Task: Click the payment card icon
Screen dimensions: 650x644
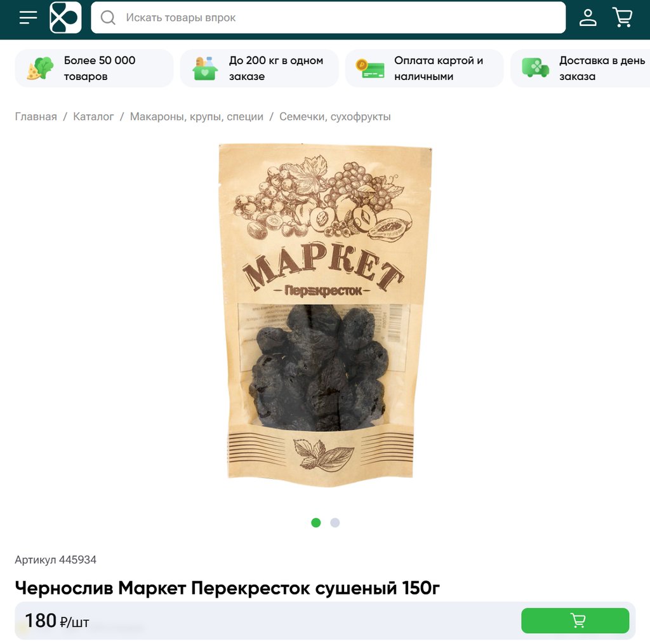Action: (x=370, y=69)
